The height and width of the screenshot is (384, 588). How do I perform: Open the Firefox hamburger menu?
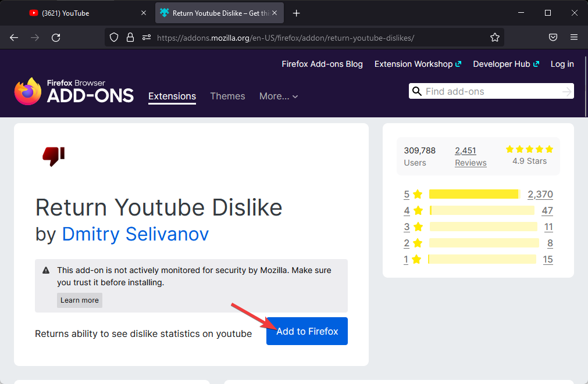click(x=574, y=37)
